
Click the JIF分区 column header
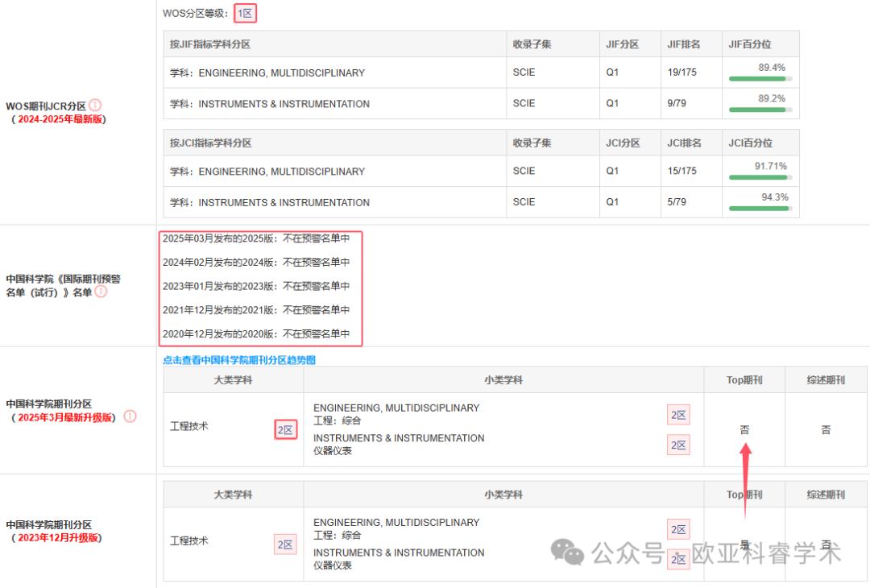pos(623,44)
